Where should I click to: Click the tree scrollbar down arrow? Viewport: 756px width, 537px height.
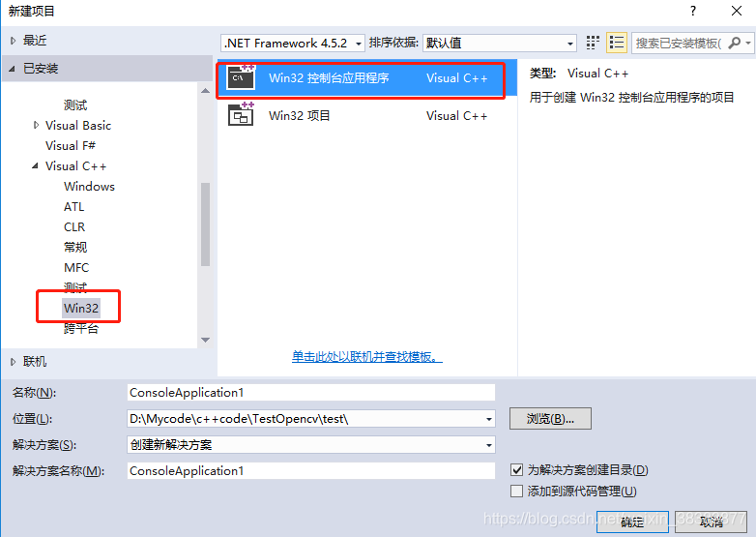click(205, 340)
